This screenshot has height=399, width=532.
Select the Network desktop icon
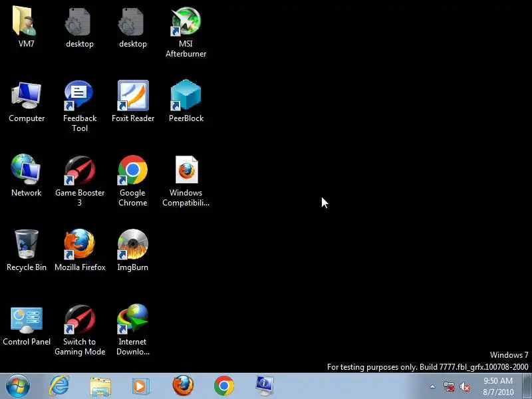pyautogui.click(x=26, y=171)
